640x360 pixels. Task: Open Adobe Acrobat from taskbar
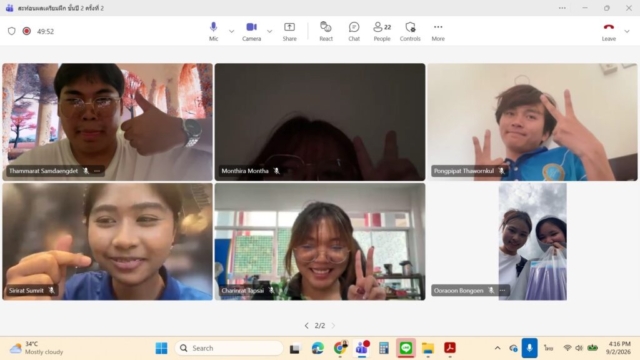pos(450,348)
